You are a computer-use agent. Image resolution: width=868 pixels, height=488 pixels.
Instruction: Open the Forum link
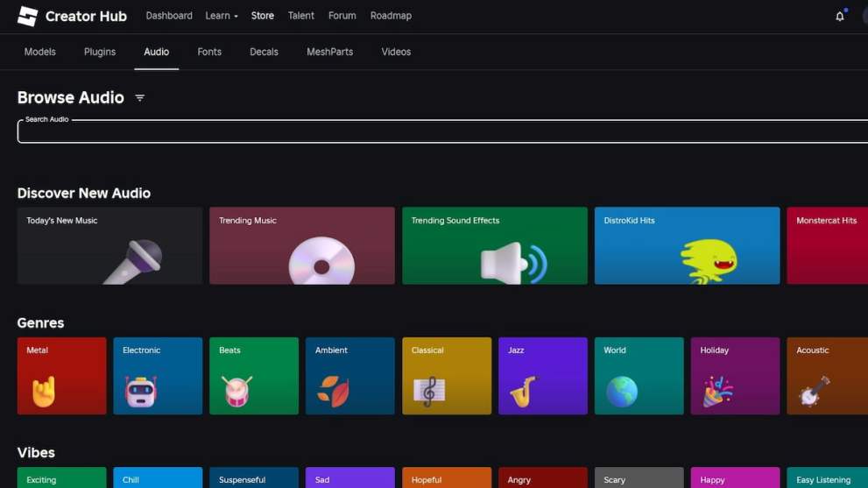(342, 16)
